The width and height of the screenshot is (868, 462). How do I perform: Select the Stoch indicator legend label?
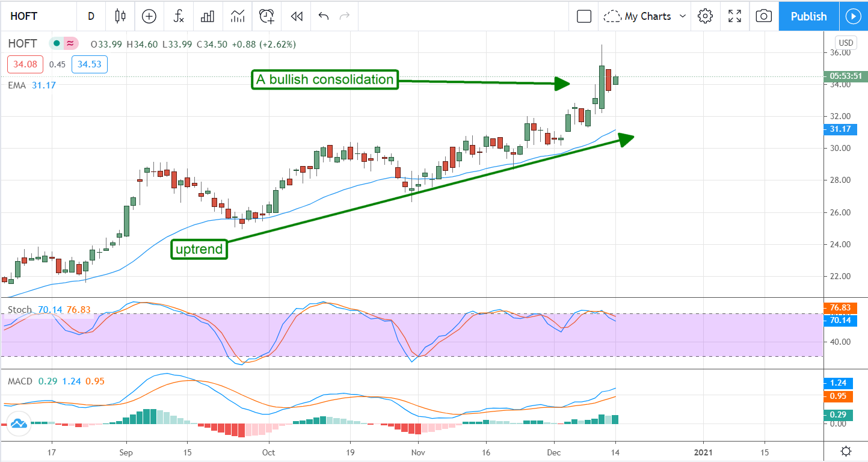coord(20,310)
